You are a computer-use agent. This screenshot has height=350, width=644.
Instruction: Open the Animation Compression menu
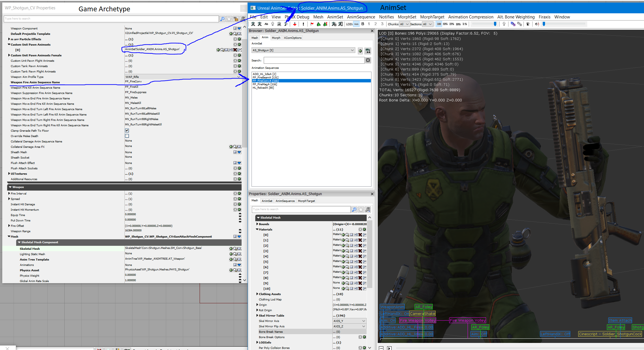(x=470, y=17)
